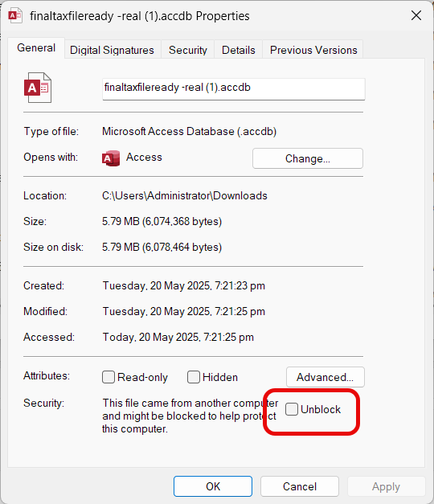Tick the Hidden attribute checkbox

194,377
